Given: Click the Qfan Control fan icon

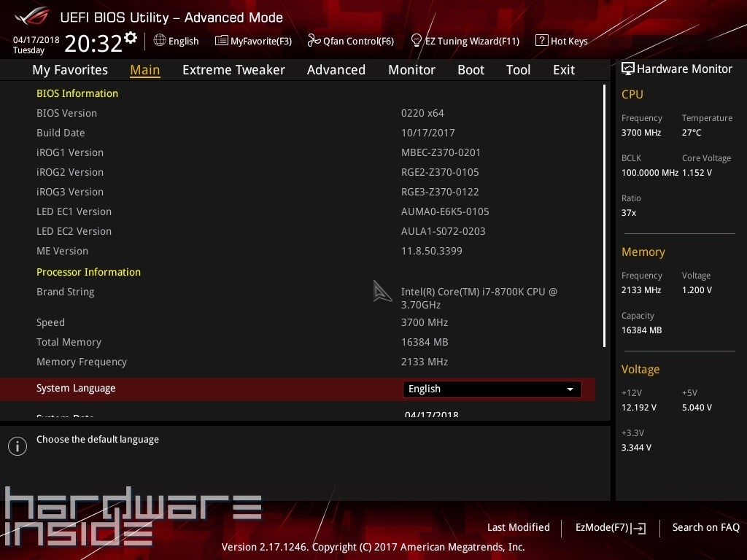Looking at the screenshot, I should pos(314,41).
